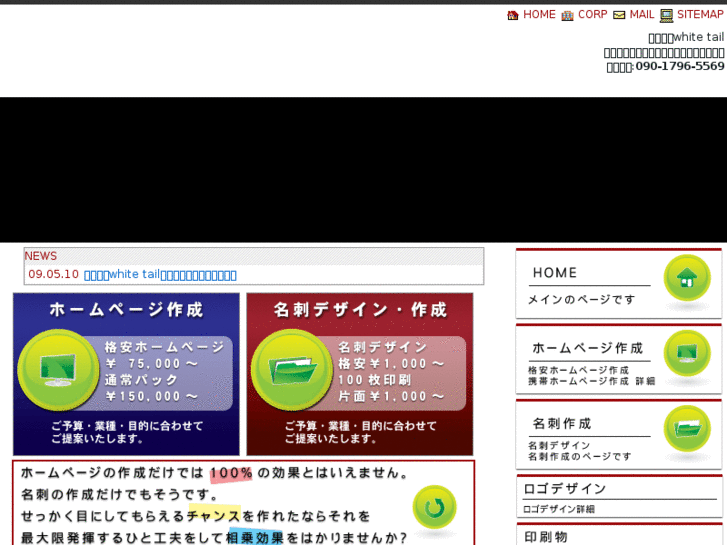Viewport: 727px width, 545px height.
Task: Open the SITEMAP link in top navigation
Action: [x=700, y=14]
